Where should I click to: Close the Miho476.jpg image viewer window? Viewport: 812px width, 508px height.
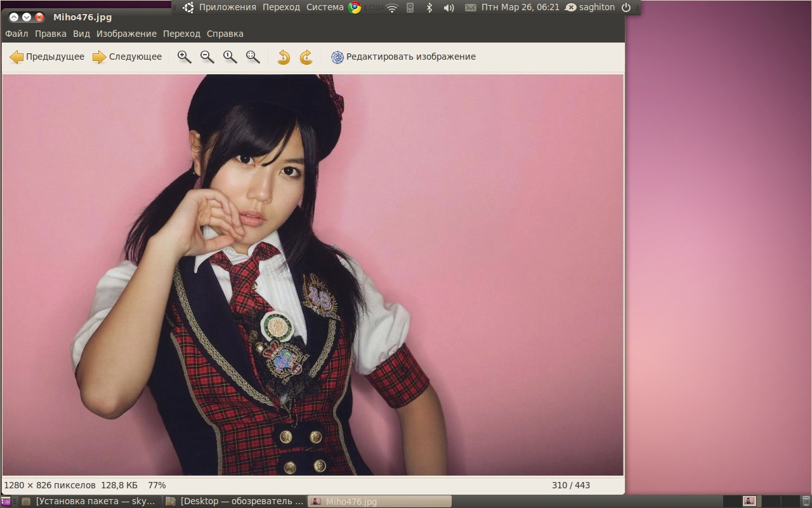[x=39, y=17]
